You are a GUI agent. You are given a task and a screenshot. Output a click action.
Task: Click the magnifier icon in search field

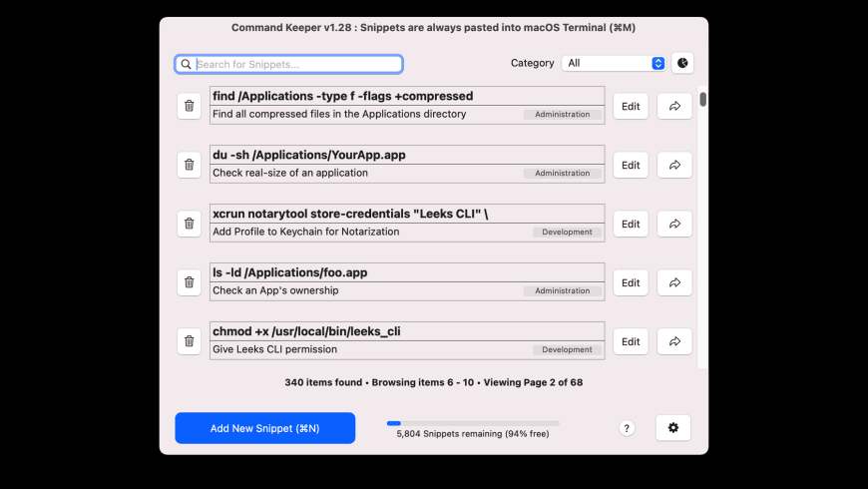point(186,64)
